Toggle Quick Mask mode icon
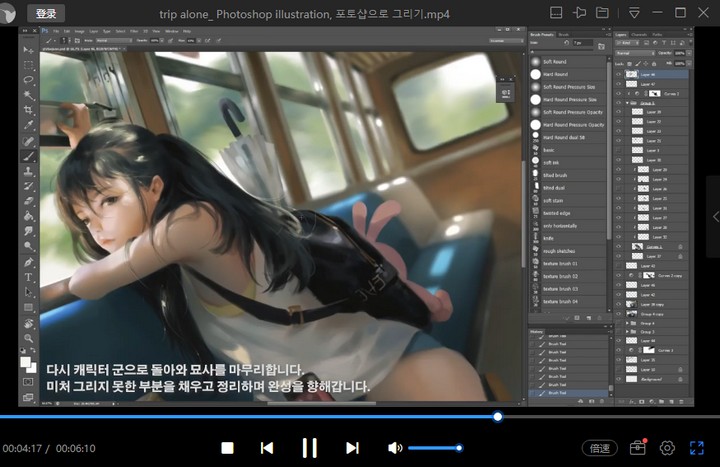The width and height of the screenshot is (720, 467). pos(28,382)
